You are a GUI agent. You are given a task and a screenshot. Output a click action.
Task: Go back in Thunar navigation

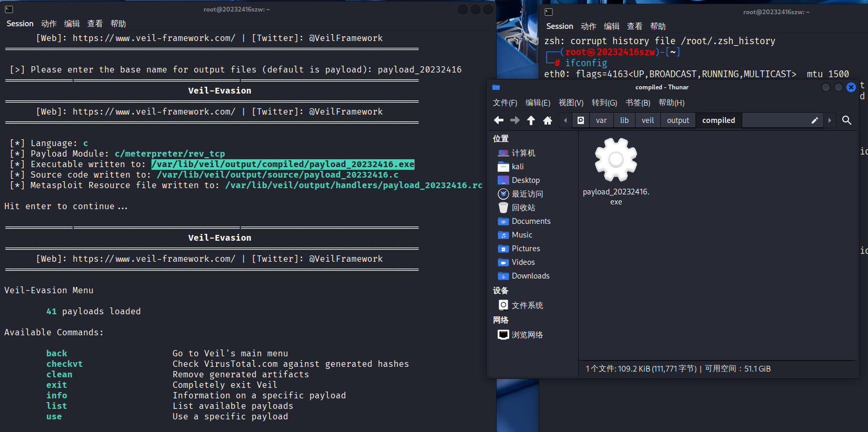tap(499, 120)
